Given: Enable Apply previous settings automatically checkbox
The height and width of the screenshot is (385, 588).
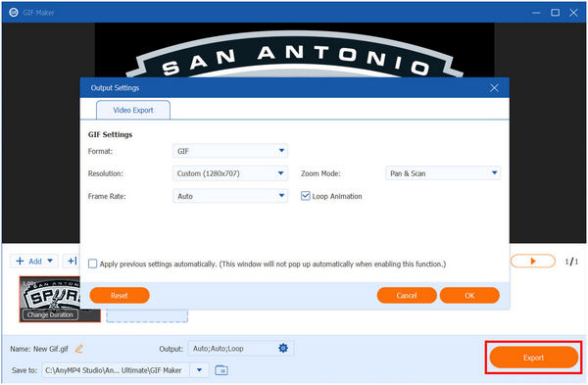Looking at the screenshot, I should coord(92,264).
